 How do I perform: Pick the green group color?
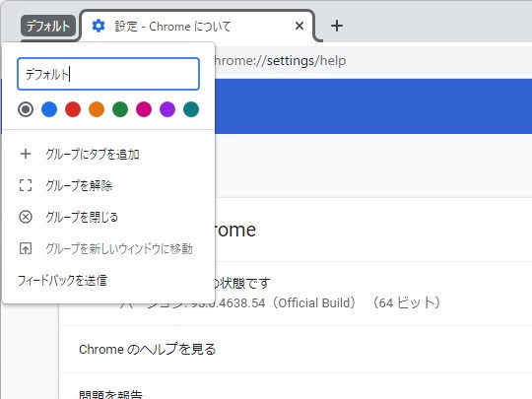[x=120, y=109]
